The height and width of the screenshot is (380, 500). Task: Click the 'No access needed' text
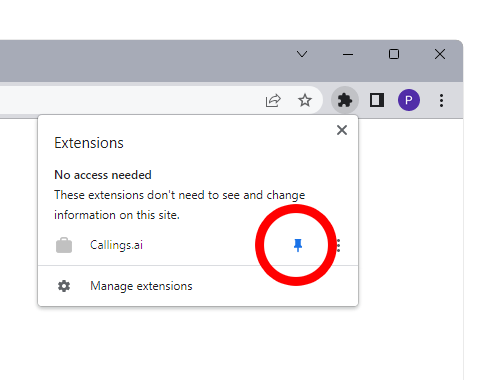click(103, 175)
